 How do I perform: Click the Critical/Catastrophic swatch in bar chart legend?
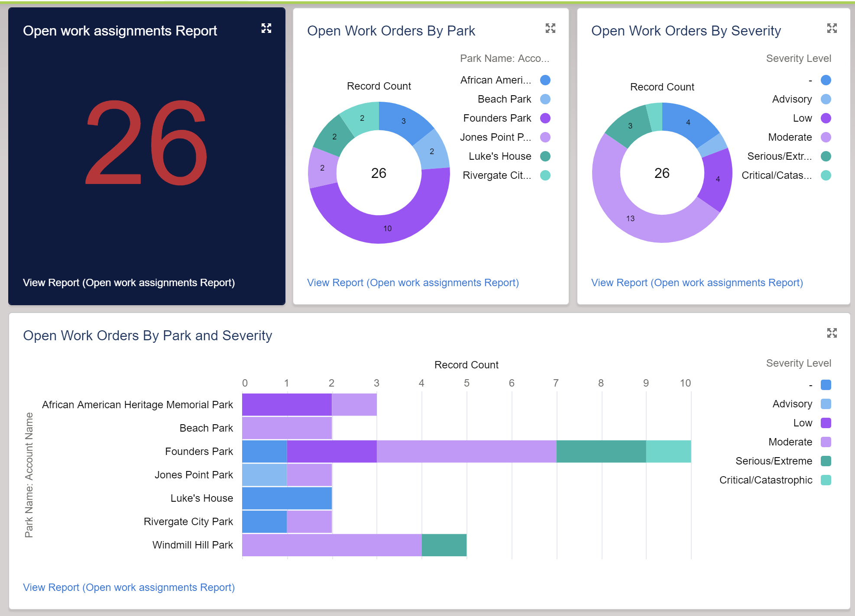826,480
